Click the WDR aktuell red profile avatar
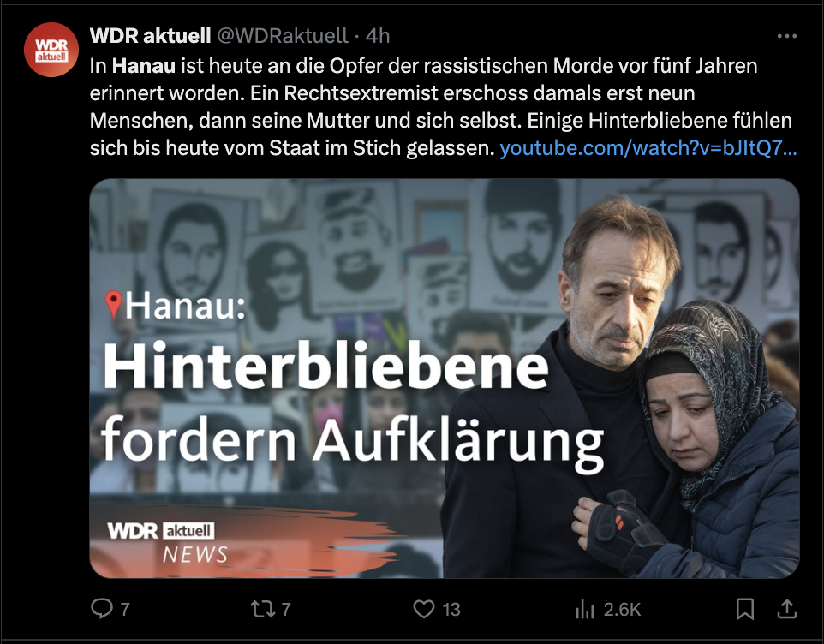Screen dimensions: 824x644 [51, 50]
